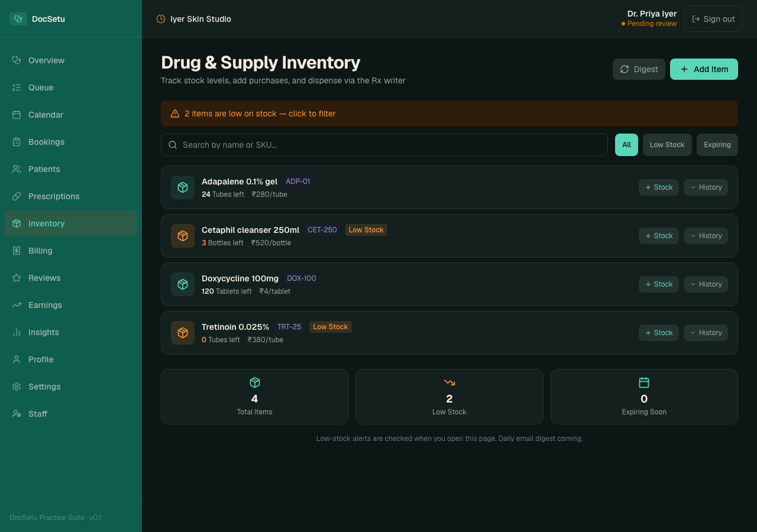Add stock to Cetaphil cleanser 250ml

(659, 236)
